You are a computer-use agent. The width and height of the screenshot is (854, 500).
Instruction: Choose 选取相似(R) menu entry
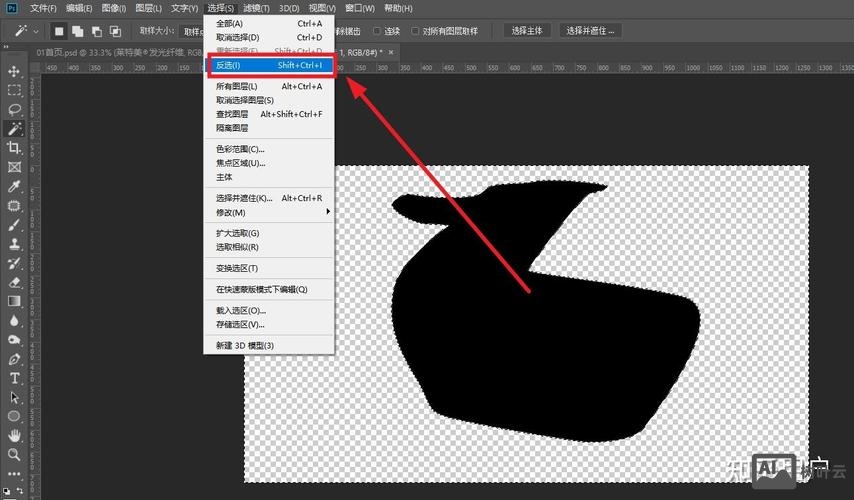[269, 247]
